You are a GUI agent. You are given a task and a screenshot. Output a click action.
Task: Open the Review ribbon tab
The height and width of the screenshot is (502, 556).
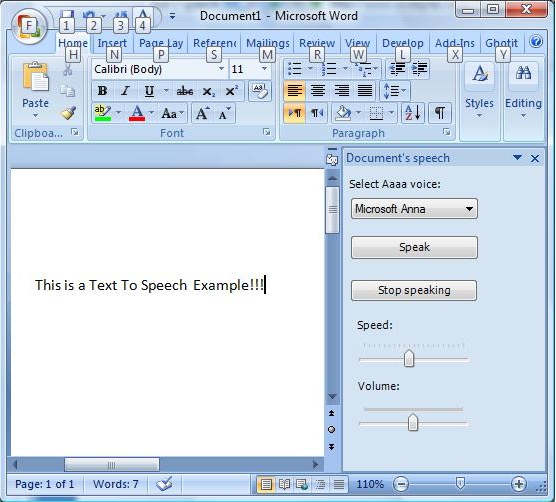click(317, 43)
